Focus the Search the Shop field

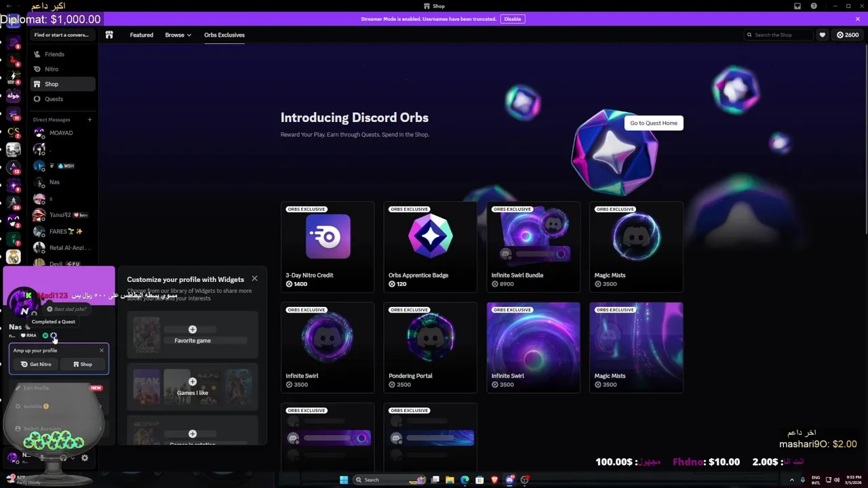pyautogui.click(x=778, y=35)
